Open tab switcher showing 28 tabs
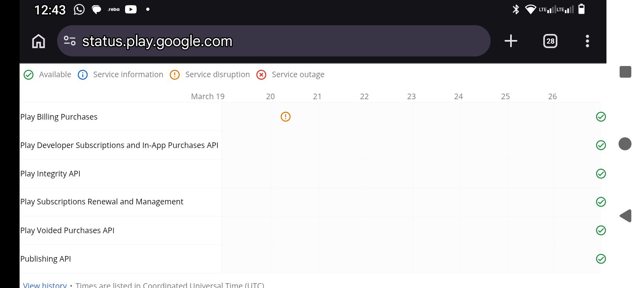This screenshot has height=288, width=644. tap(550, 41)
